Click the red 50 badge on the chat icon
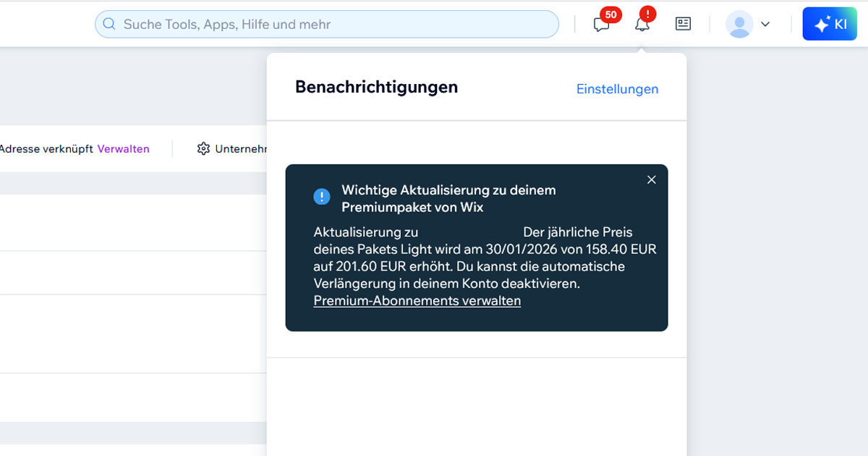The height and width of the screenshot is (456, 868). click(611, 14)
